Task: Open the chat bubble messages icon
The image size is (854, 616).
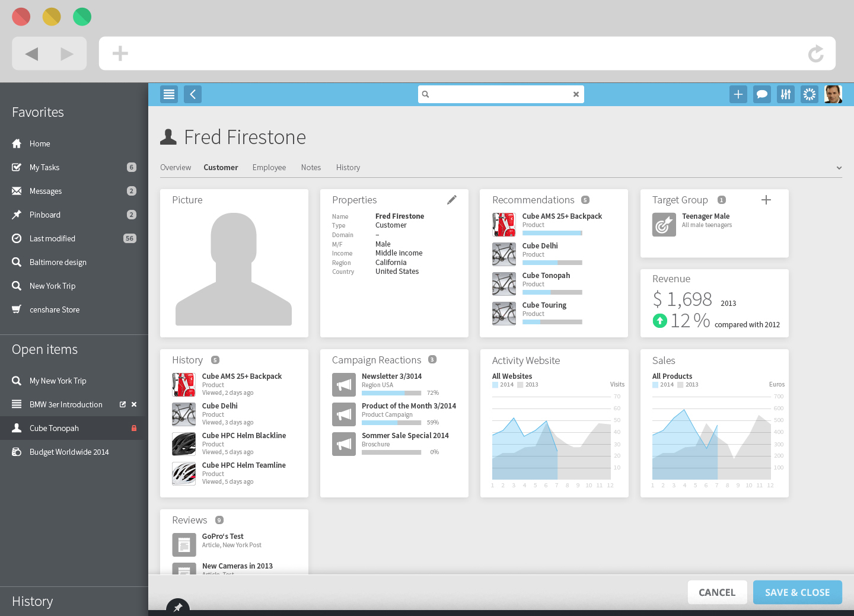Action: [x=762, y=94]
